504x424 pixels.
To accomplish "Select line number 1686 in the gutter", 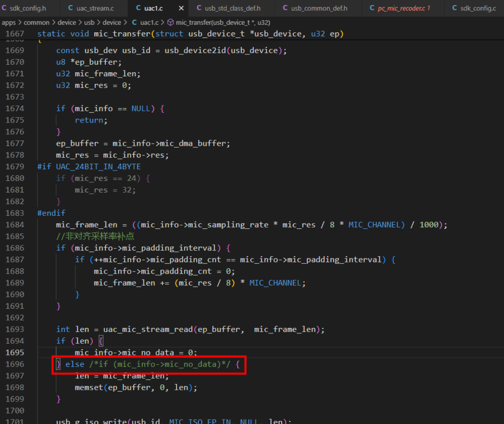I will [x=15, y=248].
